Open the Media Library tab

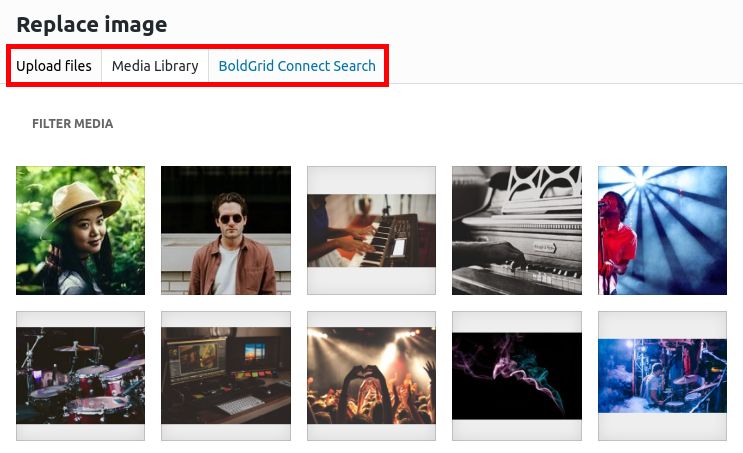pos(155,66)
